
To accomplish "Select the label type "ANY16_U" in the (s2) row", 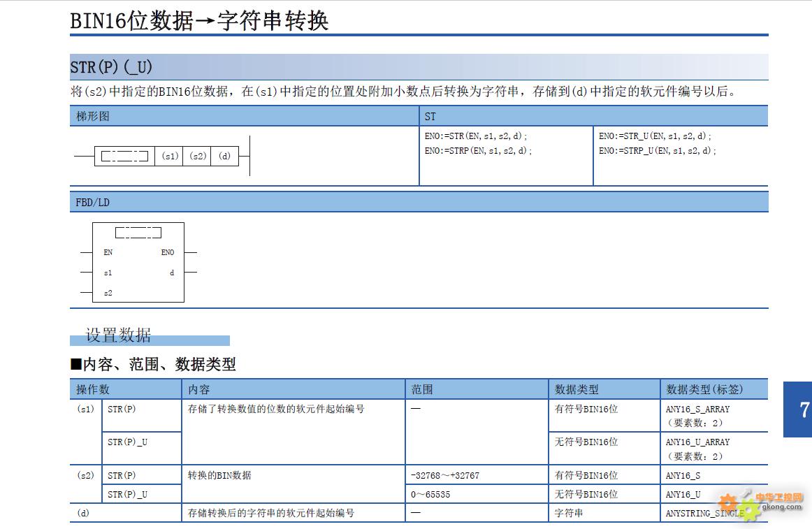I will pyautogui.click(x=683, y=495).
